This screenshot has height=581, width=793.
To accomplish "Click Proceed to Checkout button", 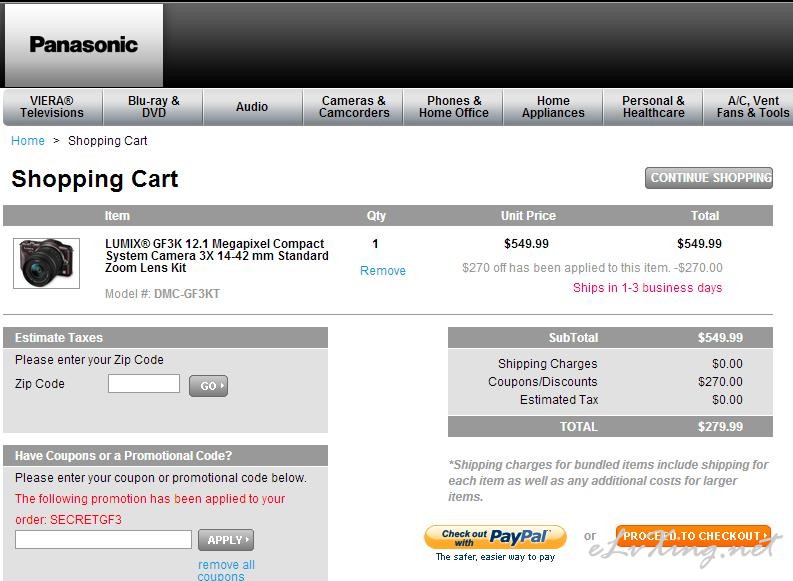I will click(693, 536).
